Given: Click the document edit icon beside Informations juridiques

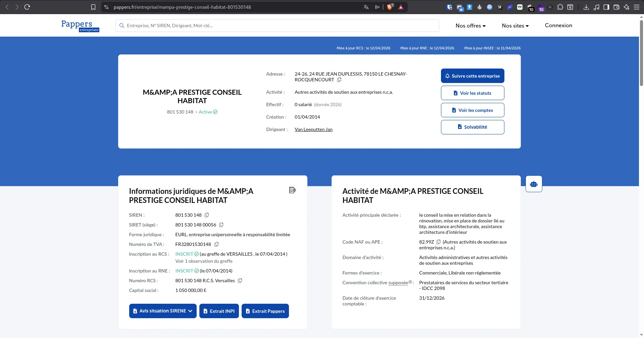Looking at the screenshot, I should pyautogui.click(x=292, y=190).
